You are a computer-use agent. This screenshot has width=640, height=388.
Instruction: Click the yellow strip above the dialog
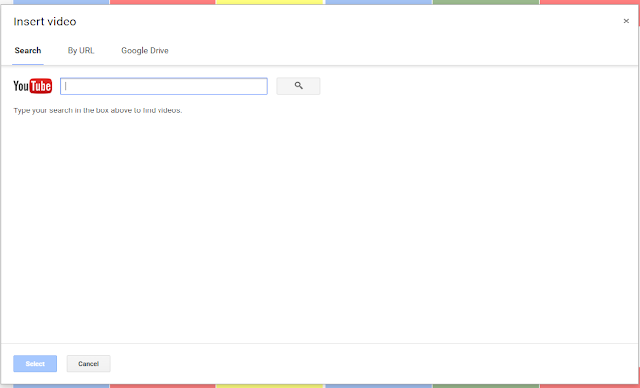(x=269, y=2)
